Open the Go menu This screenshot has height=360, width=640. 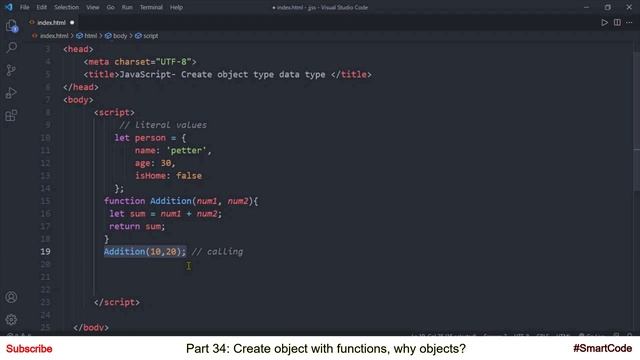point(111,7)
